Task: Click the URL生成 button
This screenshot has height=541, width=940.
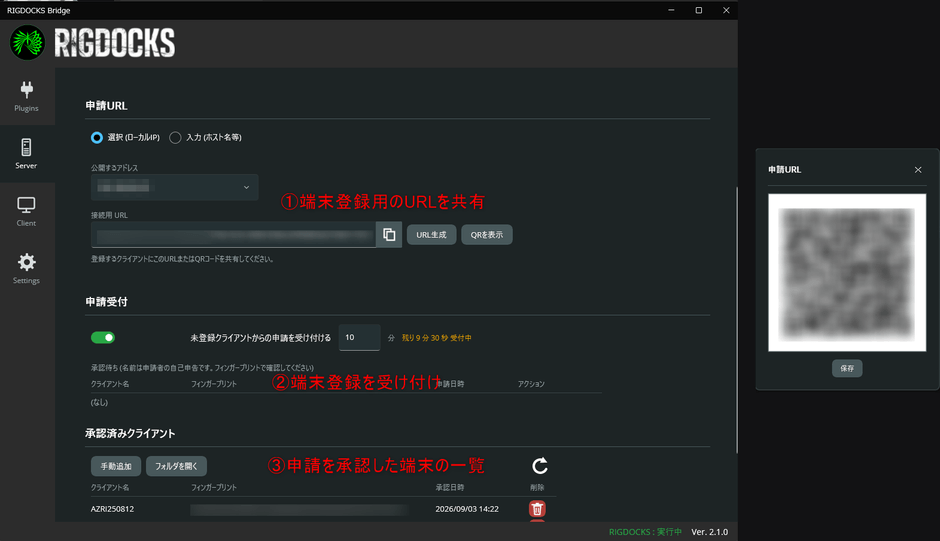Action: pos(432,235)
